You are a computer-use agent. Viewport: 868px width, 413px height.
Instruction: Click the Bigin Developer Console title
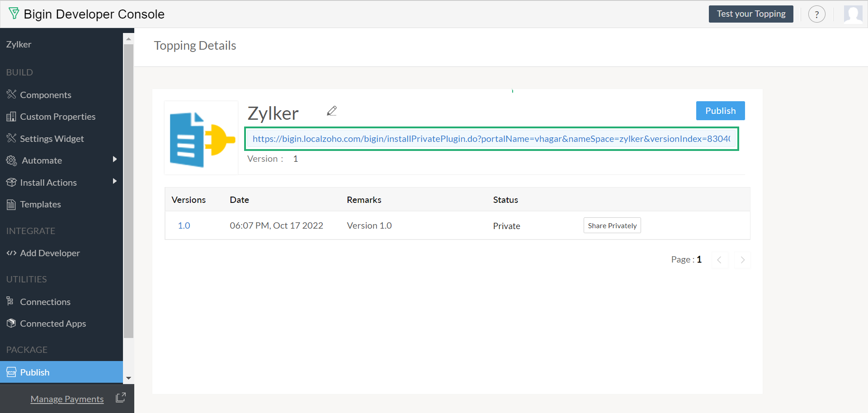(x=94, y=14)
